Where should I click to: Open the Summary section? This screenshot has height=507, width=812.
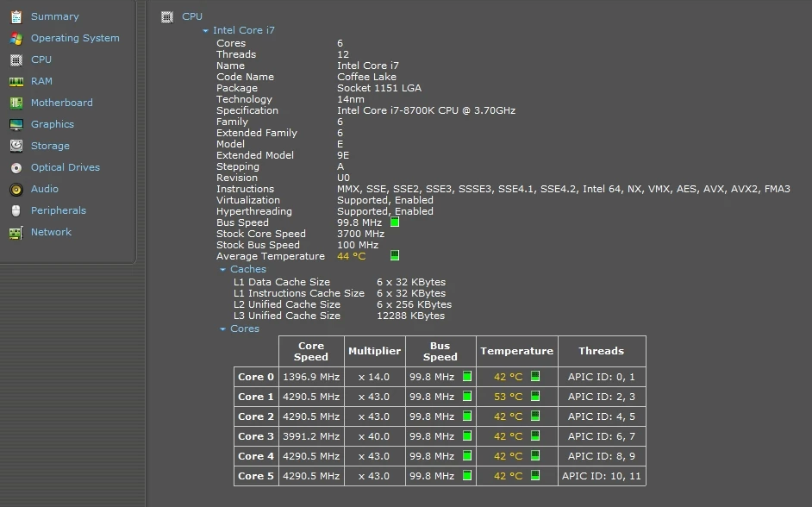click(x=55, y=16)
